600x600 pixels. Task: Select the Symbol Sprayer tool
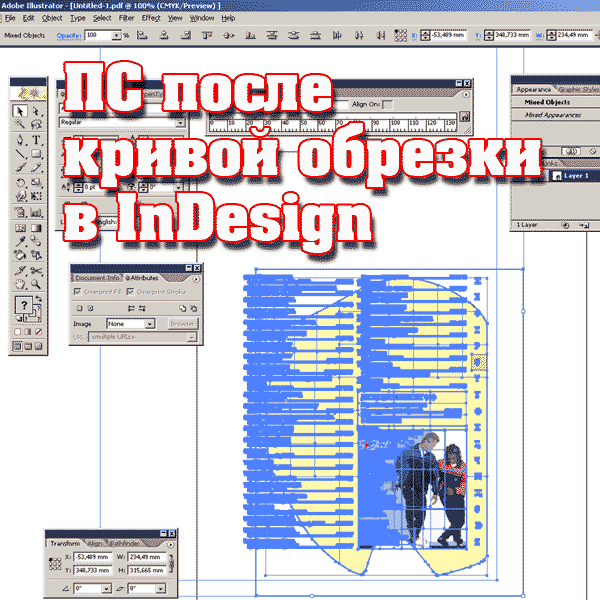(x=20, y=212)
